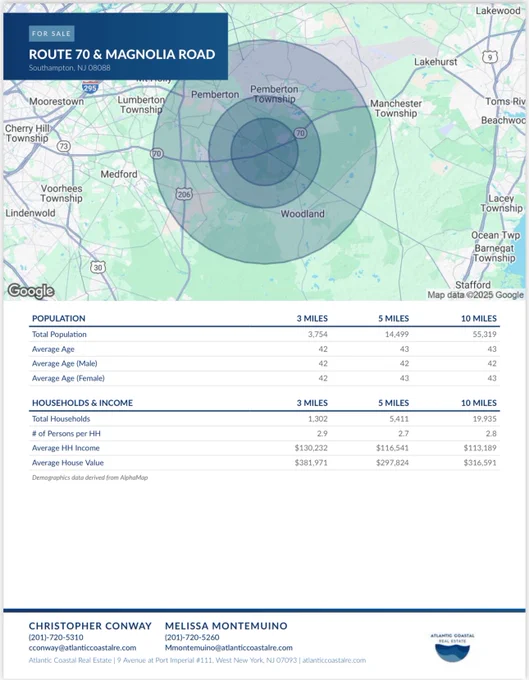Click the Medford label on map
The width and height of the screenshot is (529, 680).
[119, 174]
